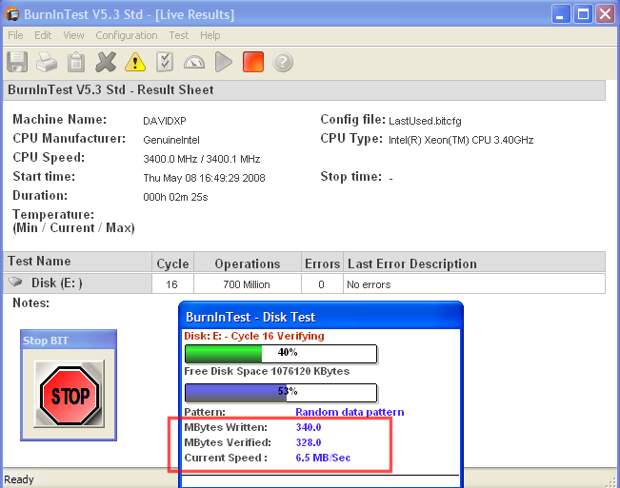Click the X clear results icon
The height and width of the screenshot is (488, 620).
coord(106,62)
